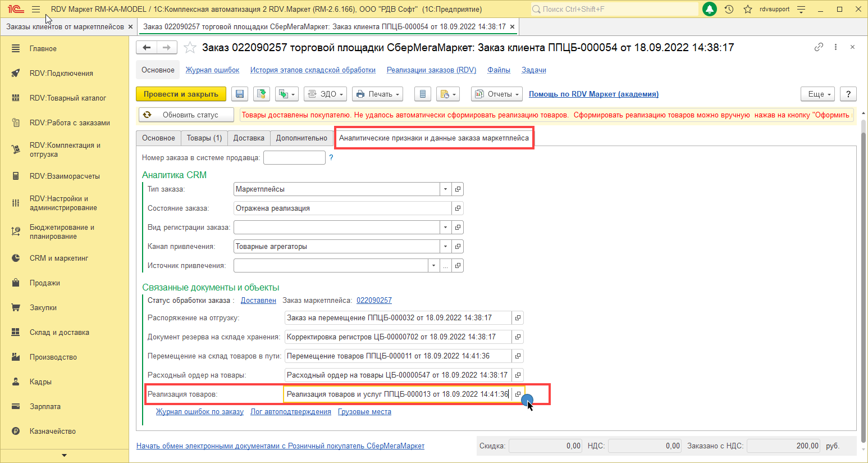Viewport: 868px width, 463px height.
Task: Copy link to document using chain icon
Action: pyautogui.click(x=819, y=47)
